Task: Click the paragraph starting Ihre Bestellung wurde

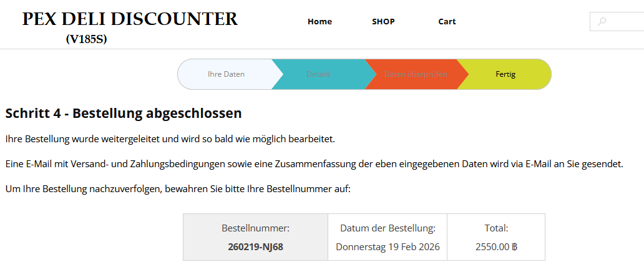Action: point(170,138)
